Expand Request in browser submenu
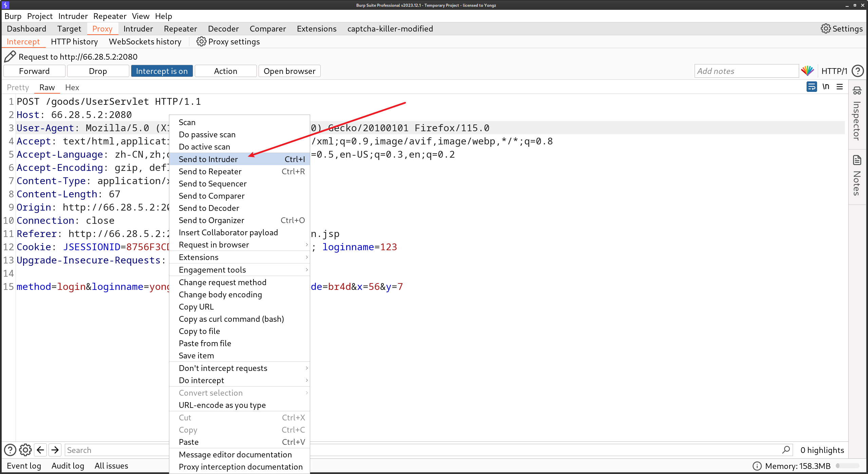868x474 pixels. click(x=240, y=245)
